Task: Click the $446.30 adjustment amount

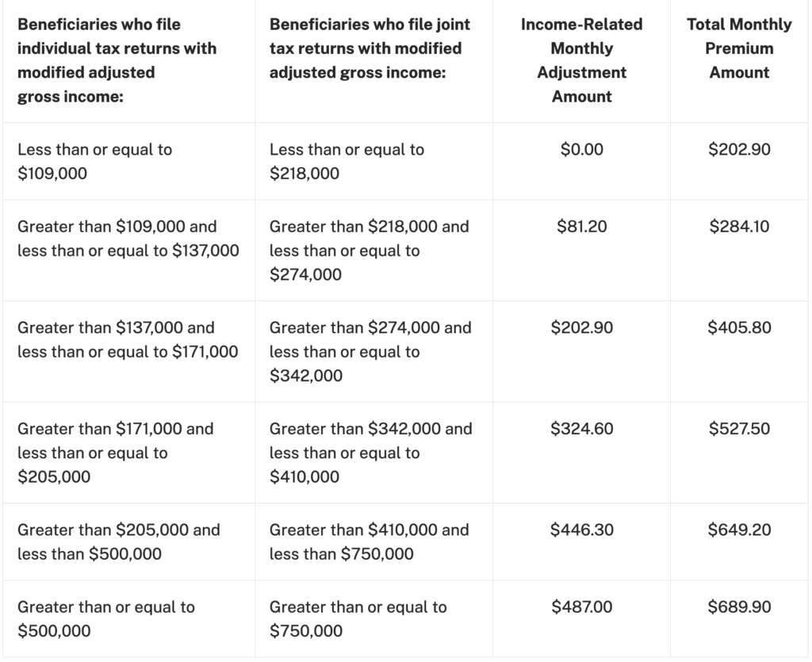Action: coord(581,530)
